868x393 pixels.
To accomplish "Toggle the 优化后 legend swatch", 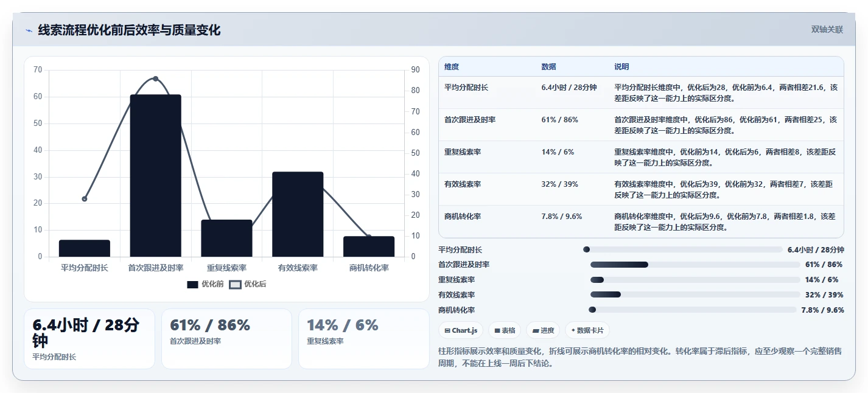I will [235, 285].
